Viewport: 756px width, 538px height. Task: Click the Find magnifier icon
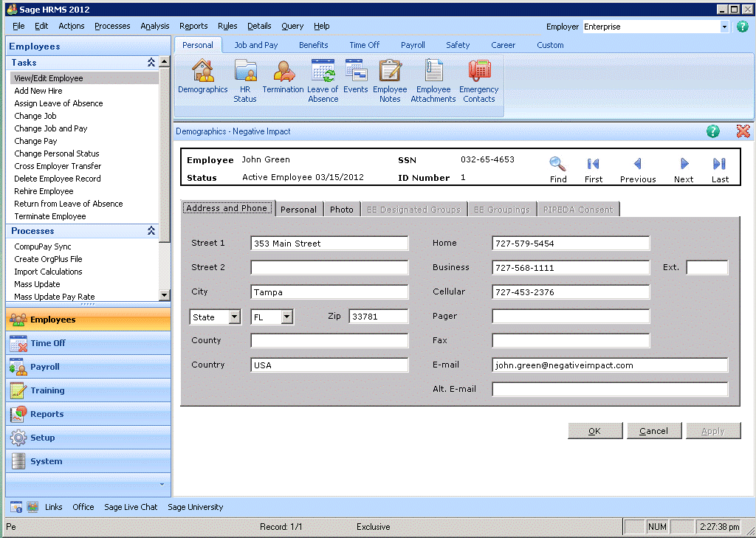click(x=558, y=165)
